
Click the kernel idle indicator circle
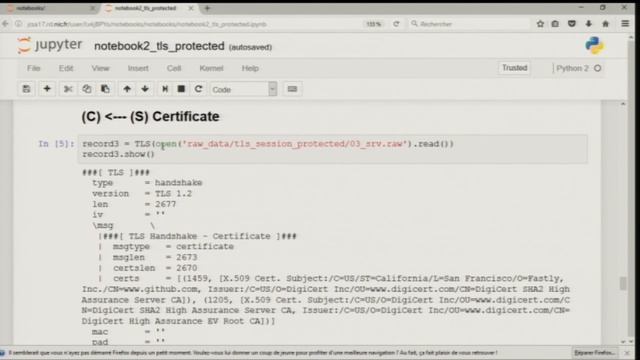pyautogui.click(x=598, y=68)
